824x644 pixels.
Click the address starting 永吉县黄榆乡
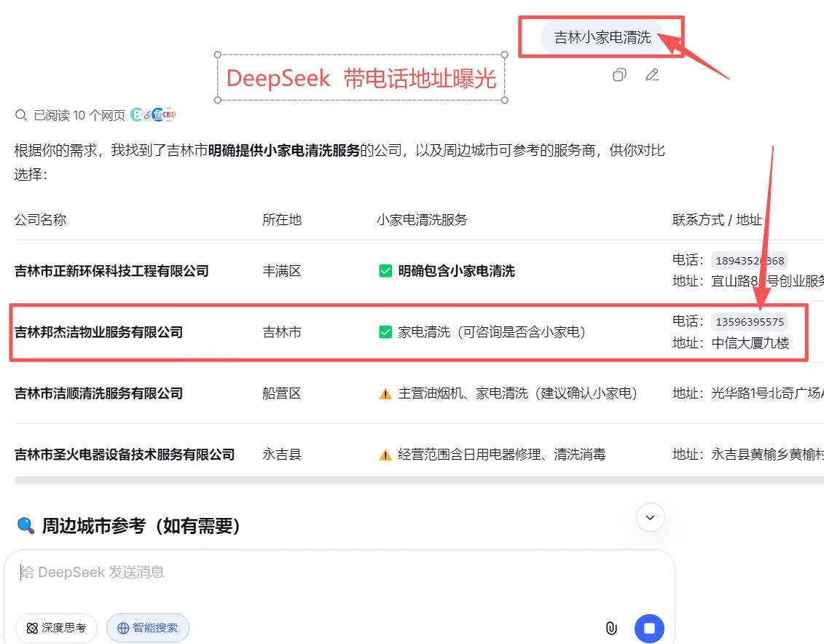pyautogui.click(x=768, y=455)
